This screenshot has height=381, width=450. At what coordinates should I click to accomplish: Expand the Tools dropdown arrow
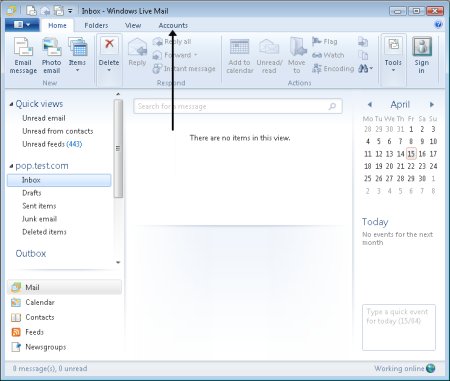coord(393,70)
